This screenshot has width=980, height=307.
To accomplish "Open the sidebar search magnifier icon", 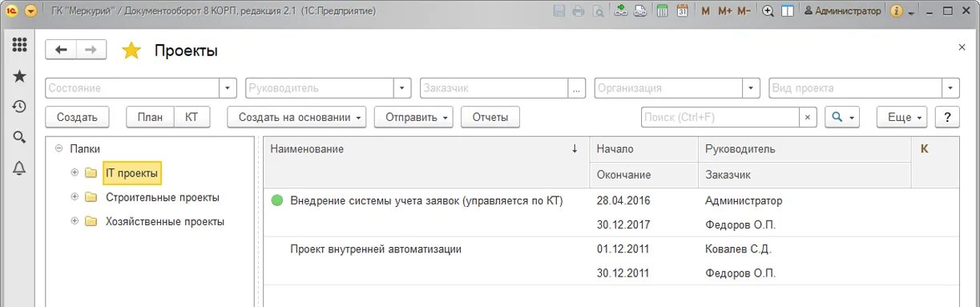I will tap(19, 137).
